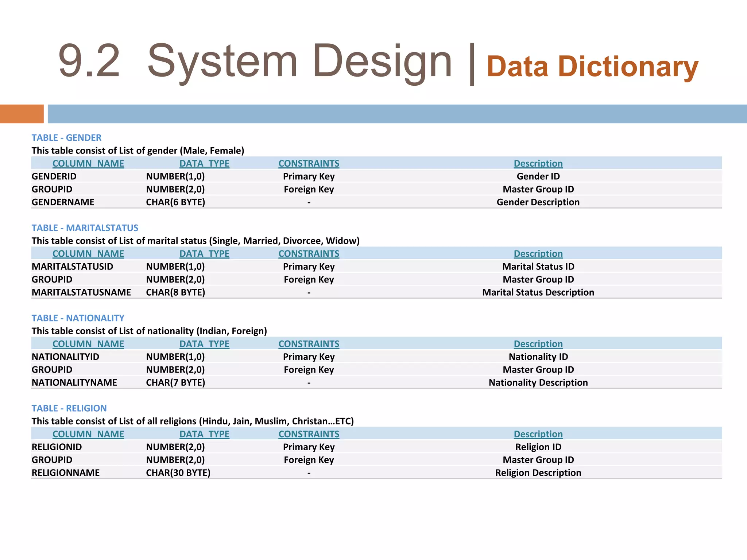Click Foreign Key in the MARITALSTATUS table

[x=309, y=280]
